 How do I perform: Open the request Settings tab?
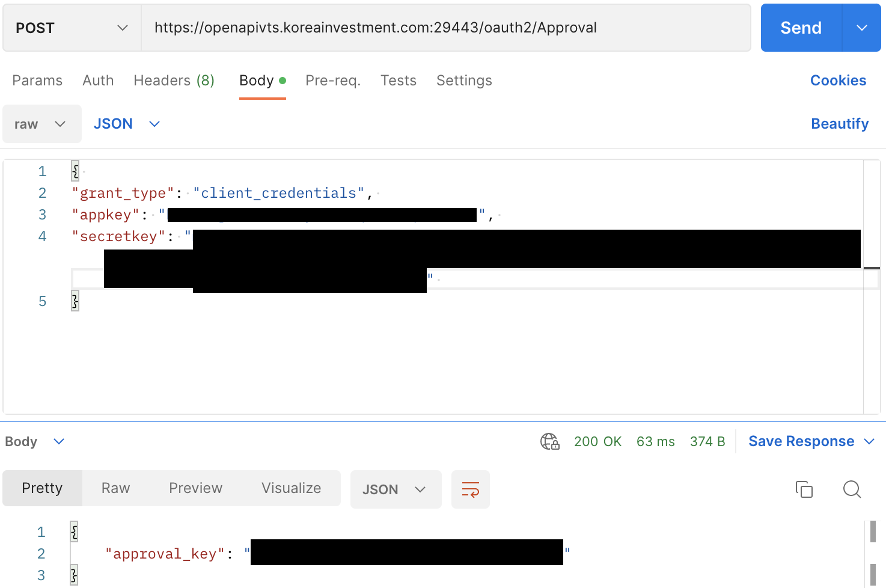(x=464, y=81)
